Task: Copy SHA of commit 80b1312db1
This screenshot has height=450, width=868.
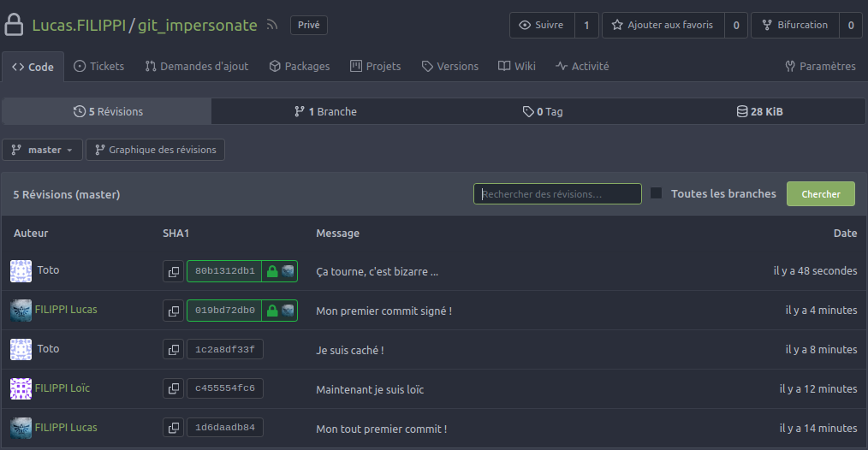Action: [174, 271]
